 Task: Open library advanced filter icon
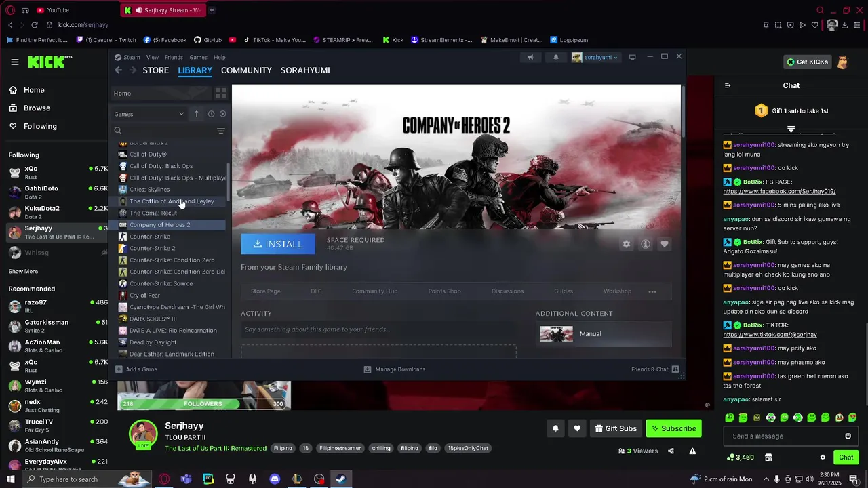click(221, 131)
